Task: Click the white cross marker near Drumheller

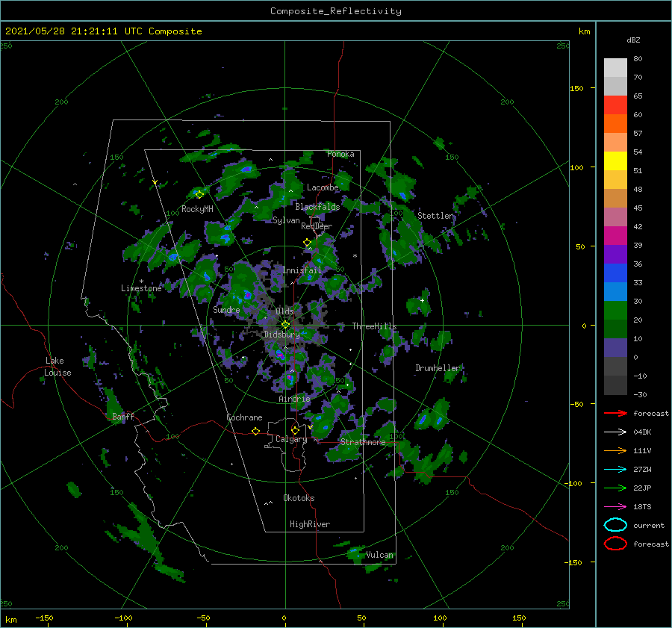Action: (422, 300)
